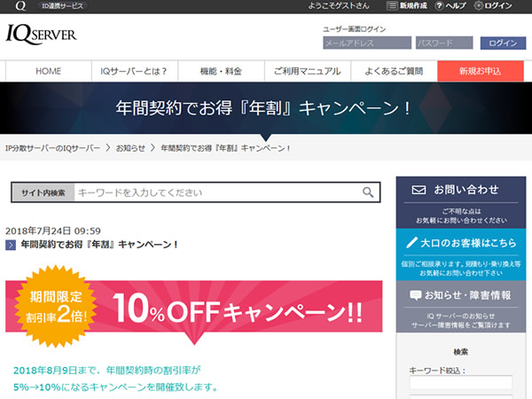Open お知らせ・障害情報 sidebar panel
Viewport: 532px width, 399px height.
(x=461, y=307)
